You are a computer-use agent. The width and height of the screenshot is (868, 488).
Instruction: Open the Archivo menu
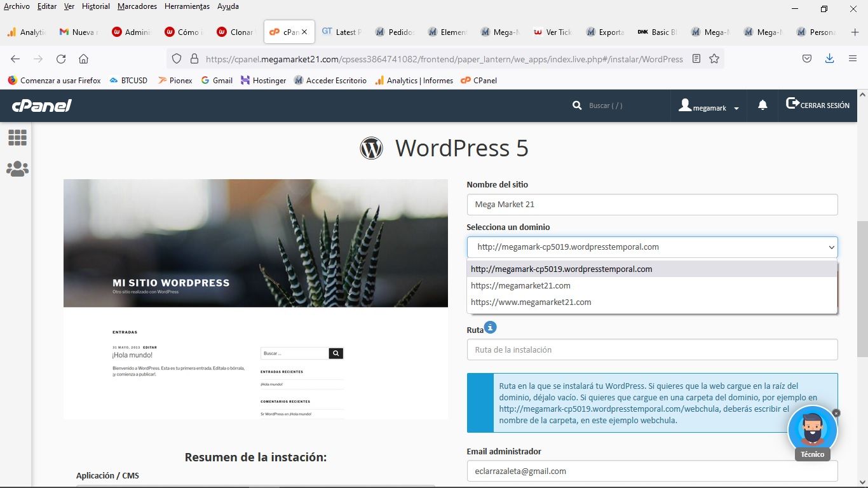pyautogui.click(x=17, y=6)
